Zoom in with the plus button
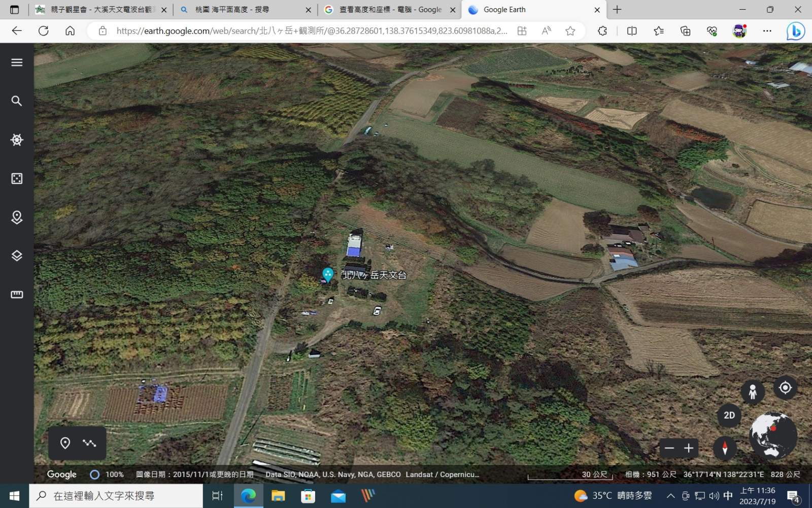Image resolution: width=812 pixels, height=508 pixels. tap(689, 448)
